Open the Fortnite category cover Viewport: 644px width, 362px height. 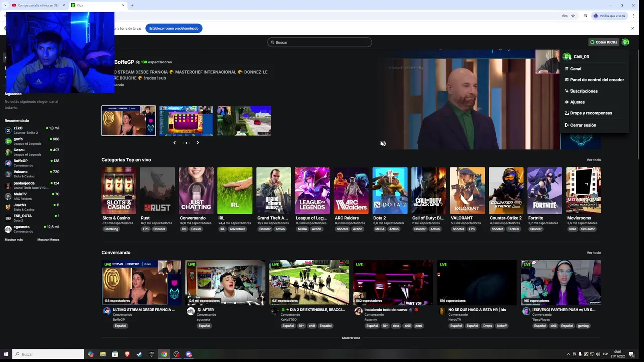[x=545, y=191]
